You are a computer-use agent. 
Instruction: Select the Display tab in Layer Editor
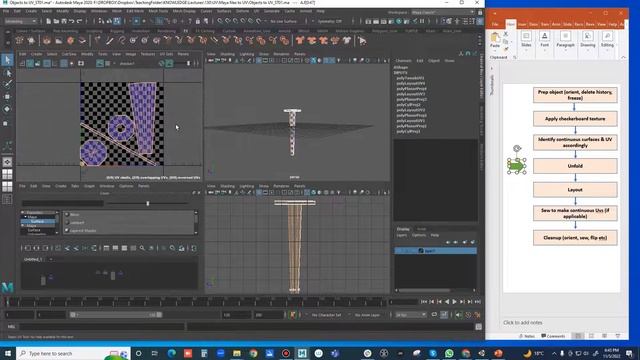pos(403,229)
